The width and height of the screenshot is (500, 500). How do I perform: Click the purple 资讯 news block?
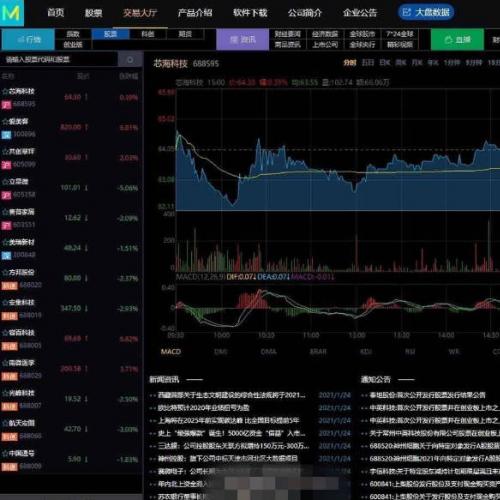(x=243, y=39)
